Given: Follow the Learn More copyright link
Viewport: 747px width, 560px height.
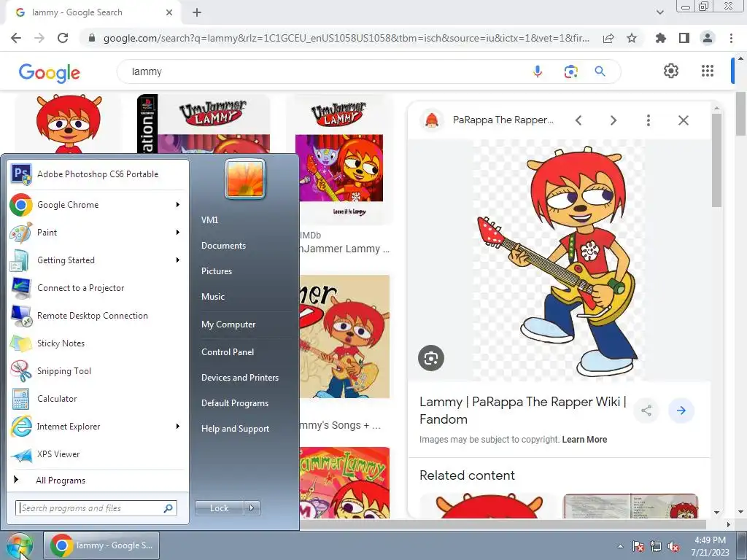Looking at the screenshot, I should pos(584,440).
